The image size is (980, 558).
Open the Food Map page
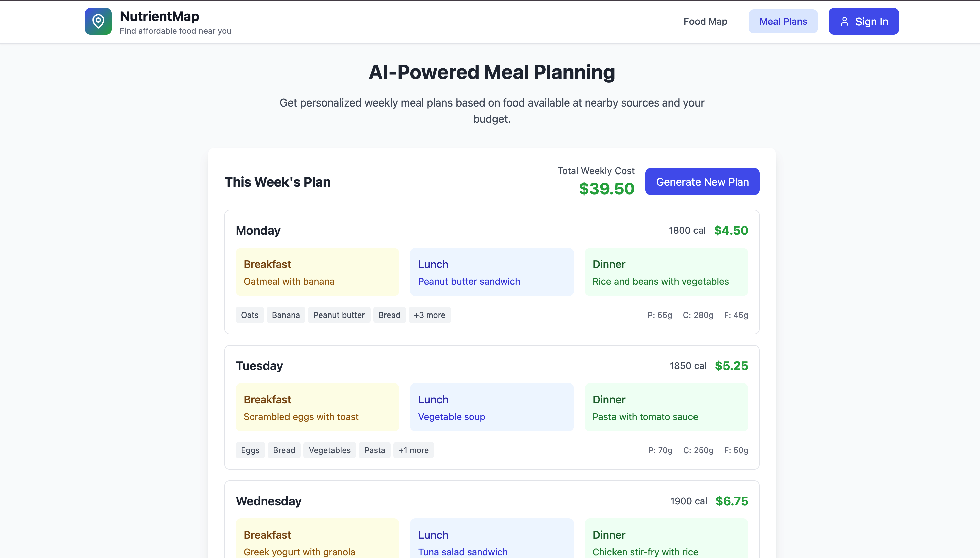click(705, 21)
